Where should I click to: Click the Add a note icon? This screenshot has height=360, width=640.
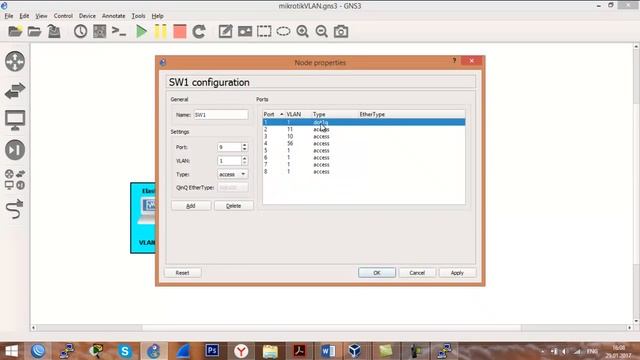pyautogui.click(x=225, y=31)
